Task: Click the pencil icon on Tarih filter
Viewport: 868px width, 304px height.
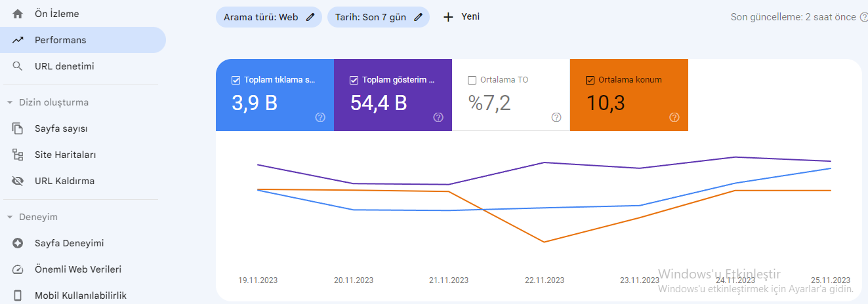Action: (418, 17)
